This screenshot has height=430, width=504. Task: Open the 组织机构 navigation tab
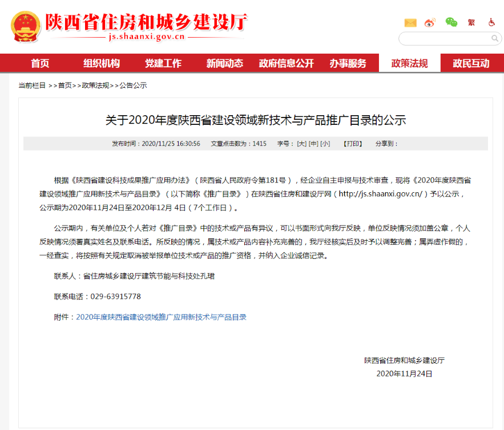(x=102, y=63)
